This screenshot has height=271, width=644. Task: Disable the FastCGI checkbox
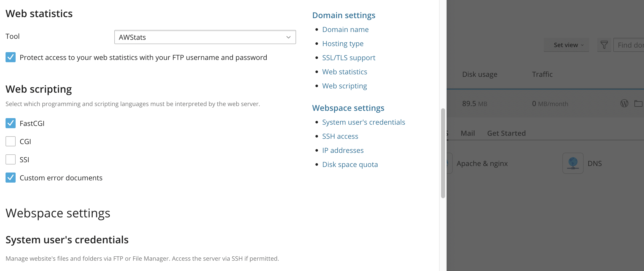pyautogui.click(x=10, y=123)
